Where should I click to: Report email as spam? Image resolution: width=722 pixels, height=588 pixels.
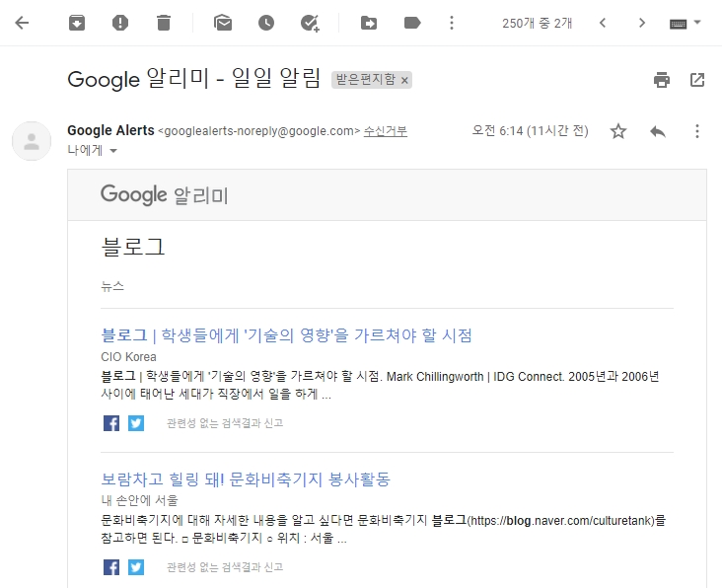120,23
